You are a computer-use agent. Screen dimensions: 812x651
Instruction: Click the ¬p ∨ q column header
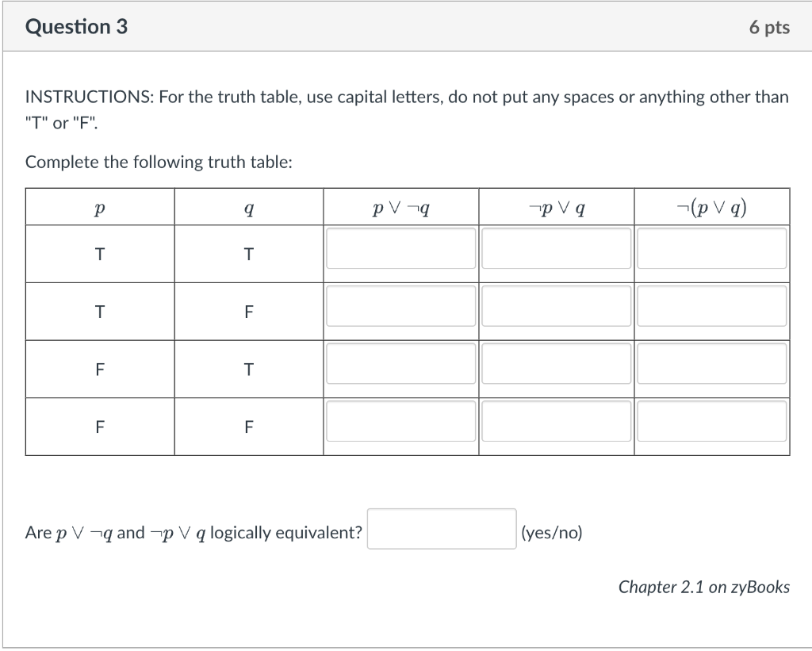click(557, 209)
